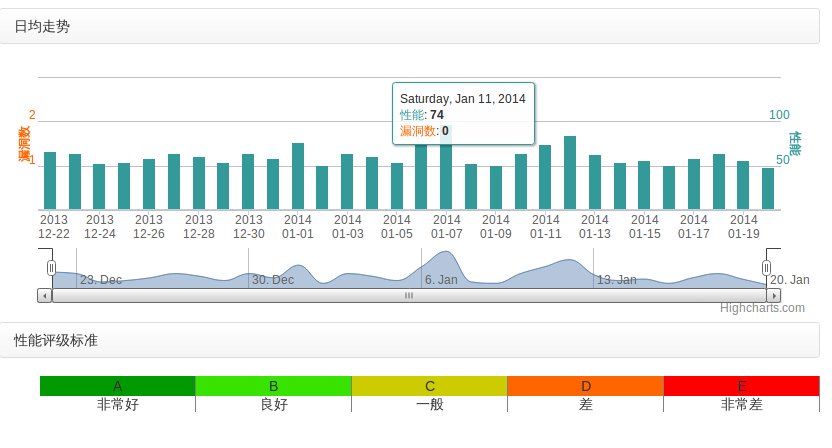Click the 2013 12-28 axis label

(x=199, y=227)
